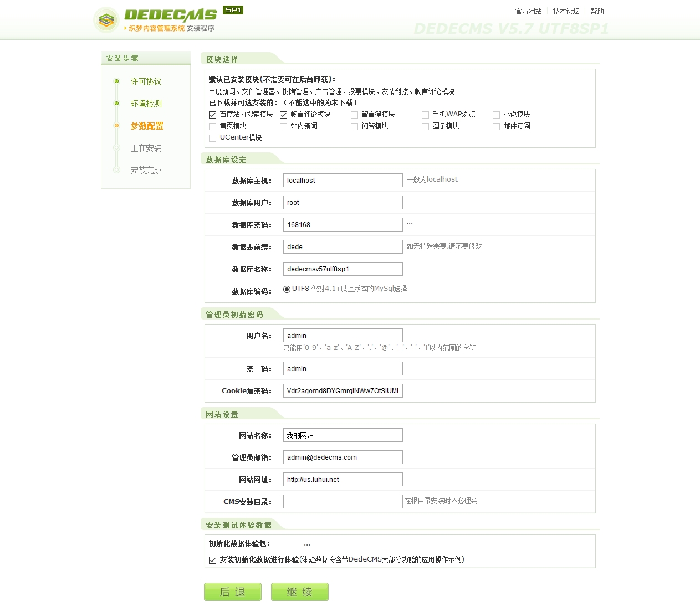Enable 留言簿模块 checkbox
The height and width of the screenshot is (607, 700).
[354, 115]
